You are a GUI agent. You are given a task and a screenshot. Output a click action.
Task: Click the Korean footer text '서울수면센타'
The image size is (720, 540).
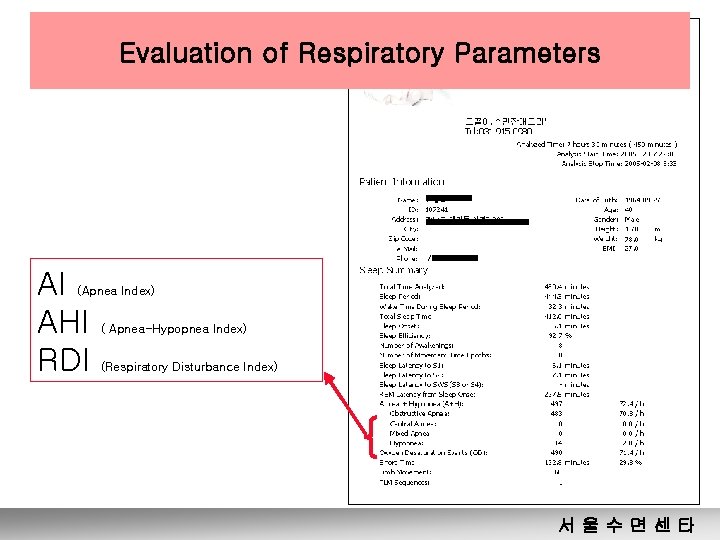[x=626, y=524]
